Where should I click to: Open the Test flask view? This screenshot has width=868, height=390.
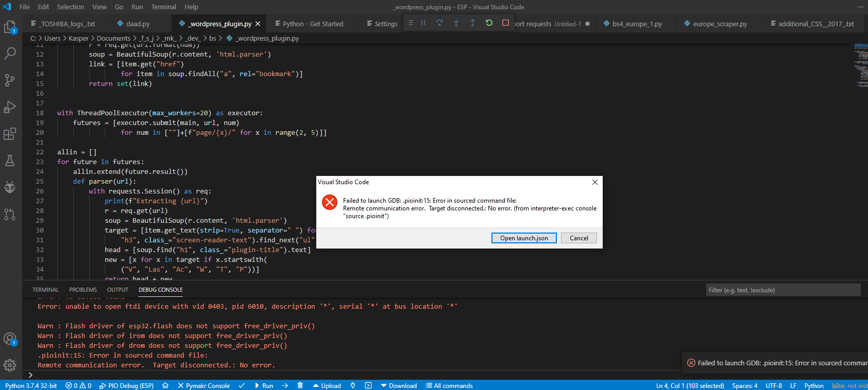[x=10, y=161]
